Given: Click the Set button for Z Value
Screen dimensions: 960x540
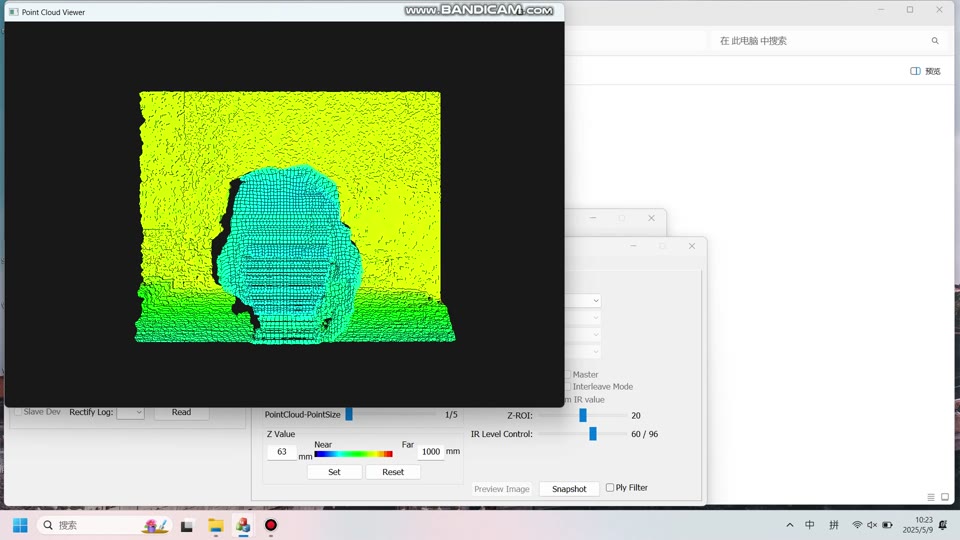Looking at the screenshot, I should 334,472.
